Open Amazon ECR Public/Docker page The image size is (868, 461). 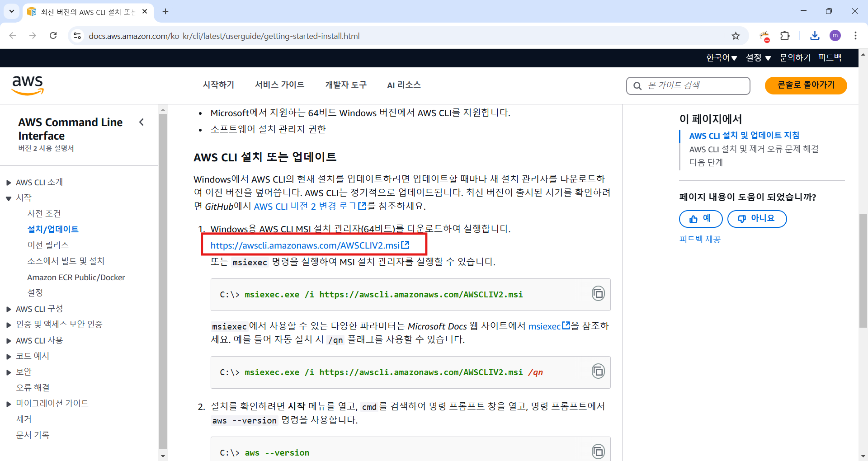tap(76, 278)
